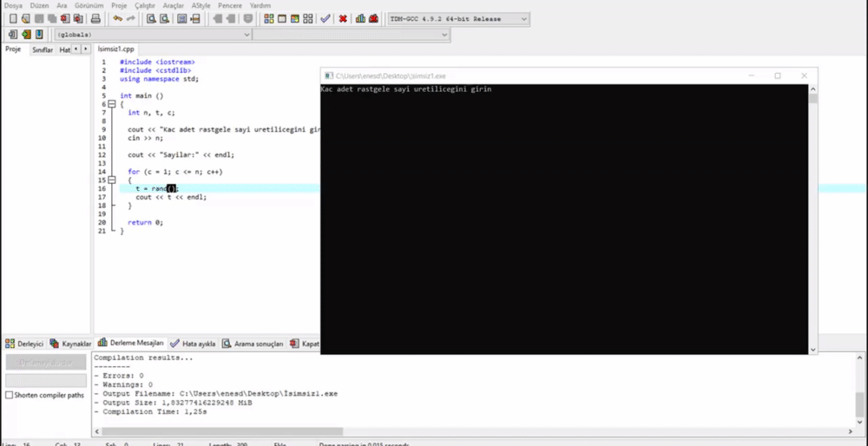
Task: Click the Print toolbar icon
Action: (x=95, y=19)
